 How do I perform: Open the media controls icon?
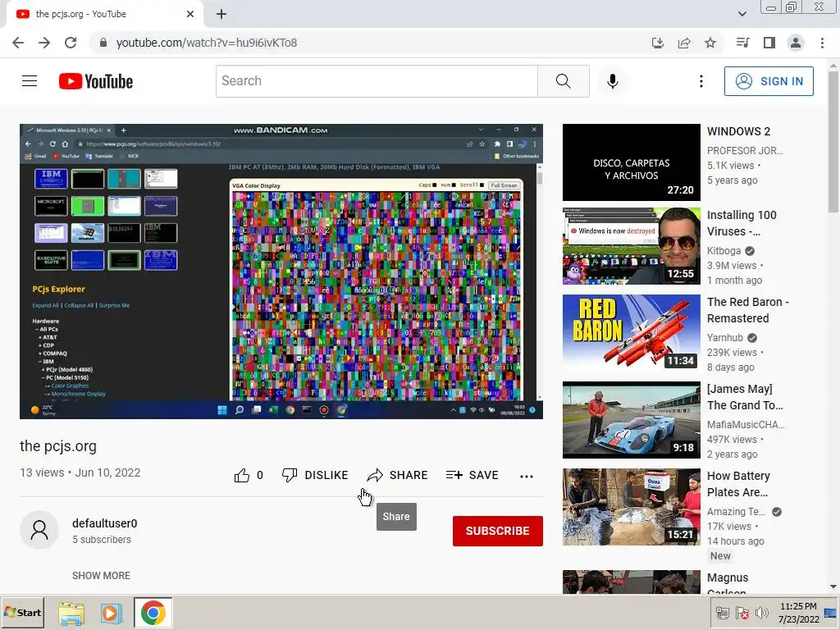742,43
